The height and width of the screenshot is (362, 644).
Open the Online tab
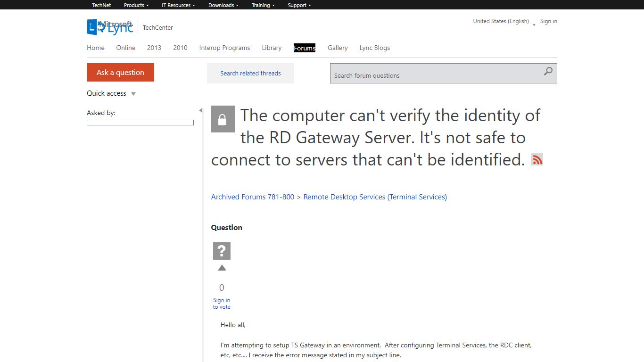point(126,48)
